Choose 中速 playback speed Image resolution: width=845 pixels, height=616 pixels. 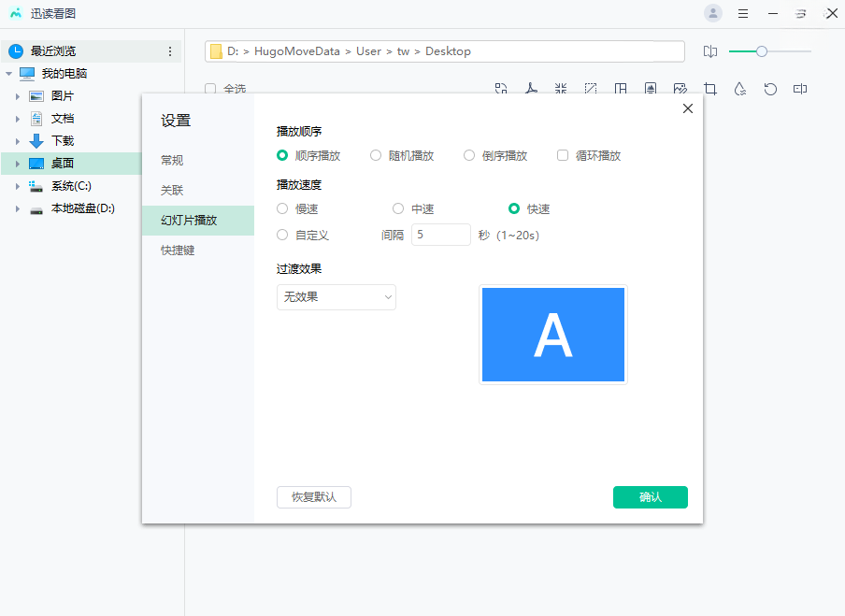398,208
